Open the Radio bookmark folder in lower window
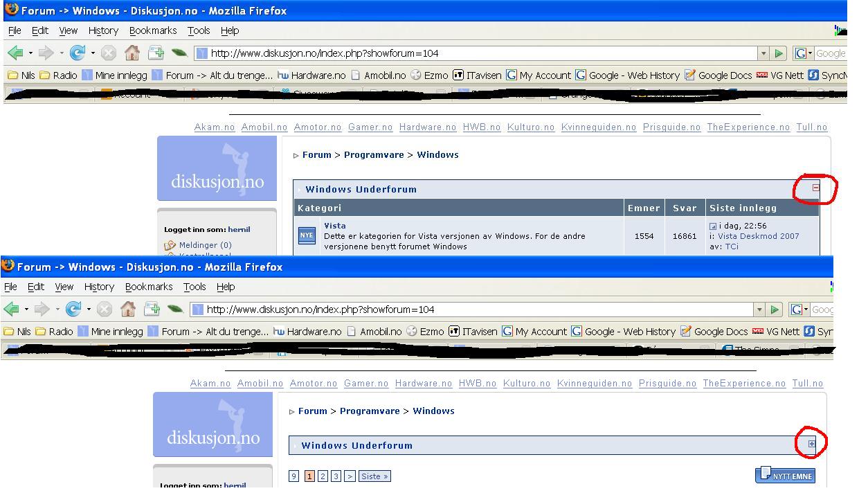Screen dimensions: 868x493 tap(54, 331)
